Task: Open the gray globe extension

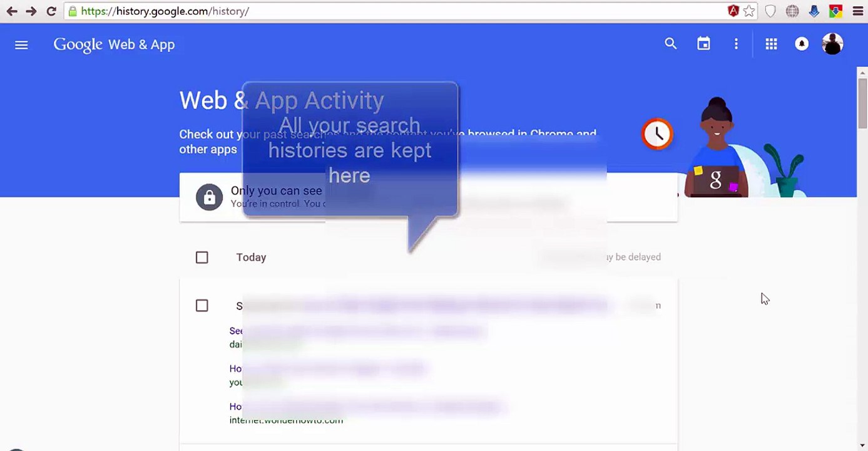Action: click(792, 11)
